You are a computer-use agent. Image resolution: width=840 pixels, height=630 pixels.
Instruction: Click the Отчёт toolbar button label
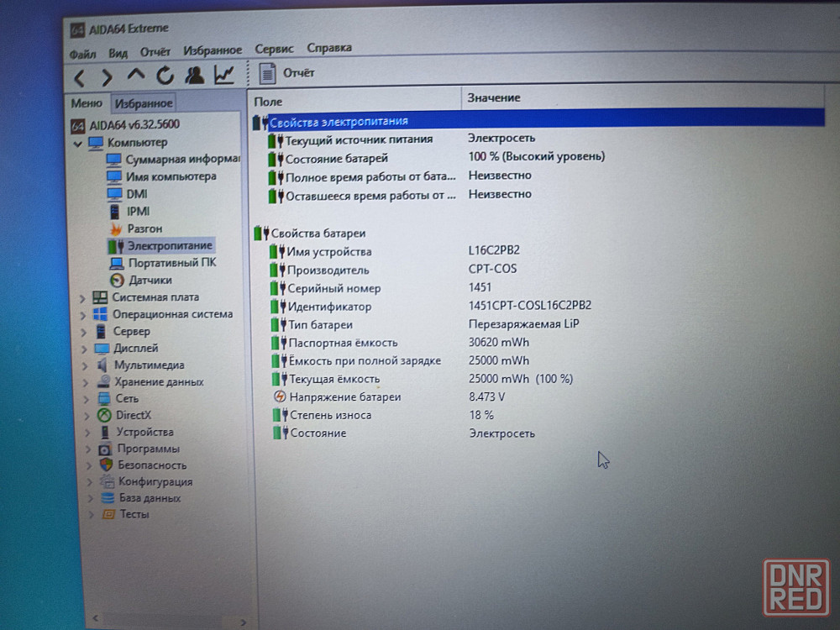(x=298, y=73)
